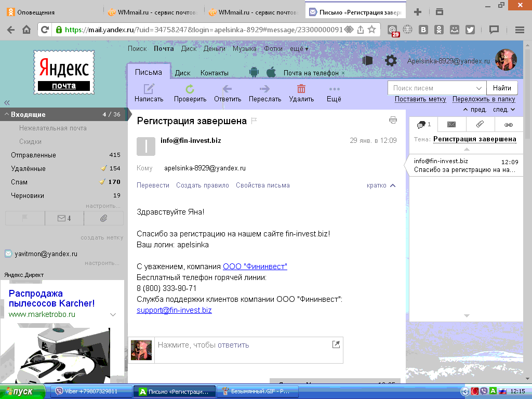Click the Apple app icon

point(271,72)
